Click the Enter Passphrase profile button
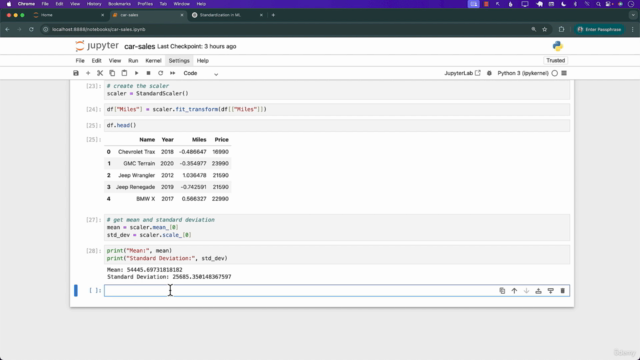 click(599, 29)
